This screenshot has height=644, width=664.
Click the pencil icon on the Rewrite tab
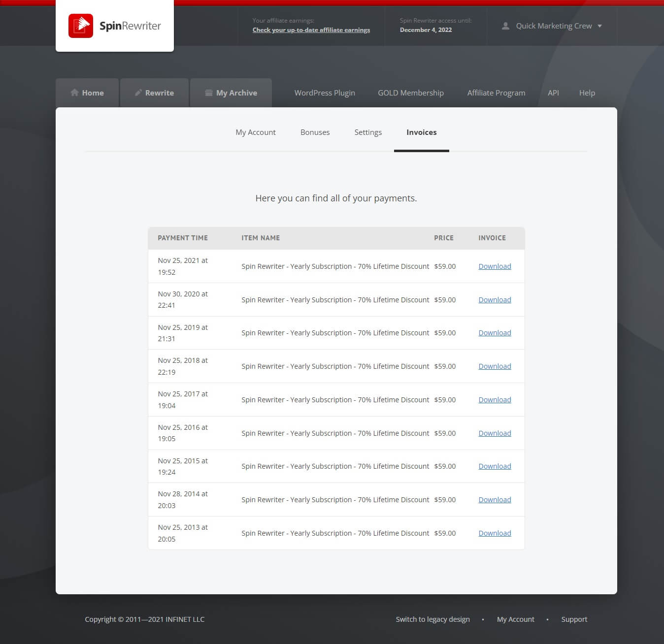click(138, 93)
